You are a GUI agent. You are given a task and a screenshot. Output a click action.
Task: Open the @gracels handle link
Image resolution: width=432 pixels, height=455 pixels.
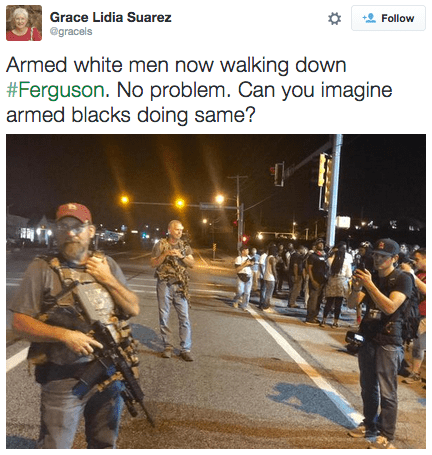[71, 32]
